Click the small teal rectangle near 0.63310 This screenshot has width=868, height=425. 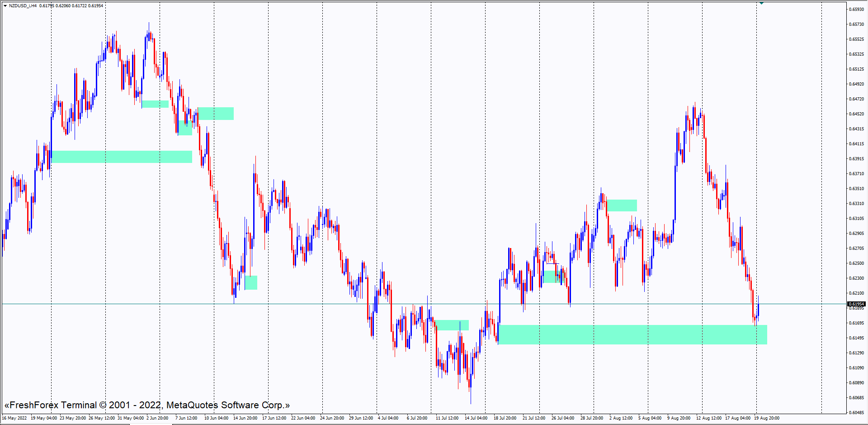622,205
